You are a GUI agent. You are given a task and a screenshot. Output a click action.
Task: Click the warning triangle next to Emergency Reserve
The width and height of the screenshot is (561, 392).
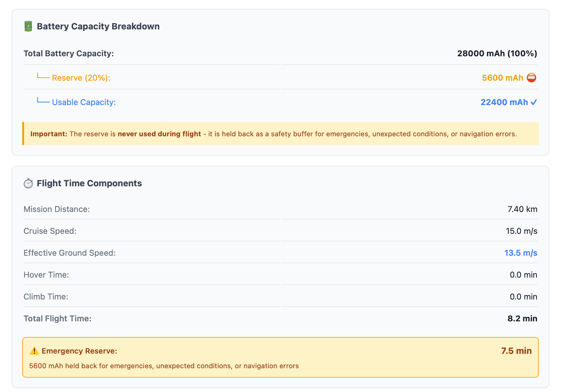coord(34,351)
